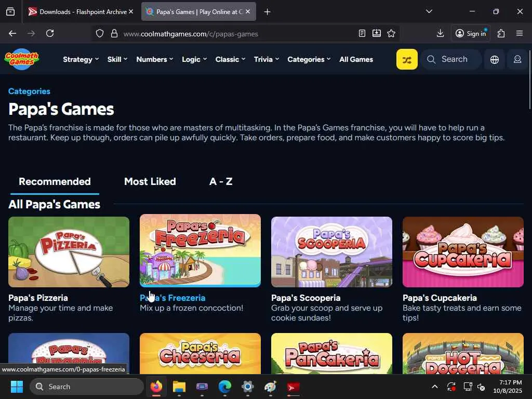Expand the Classic menu
The width and height of the screenshot is (532, 399).
[x=230, y=59]
